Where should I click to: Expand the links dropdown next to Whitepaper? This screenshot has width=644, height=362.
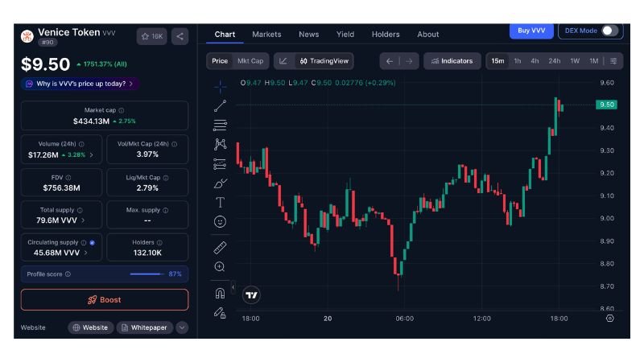[182, 327]
